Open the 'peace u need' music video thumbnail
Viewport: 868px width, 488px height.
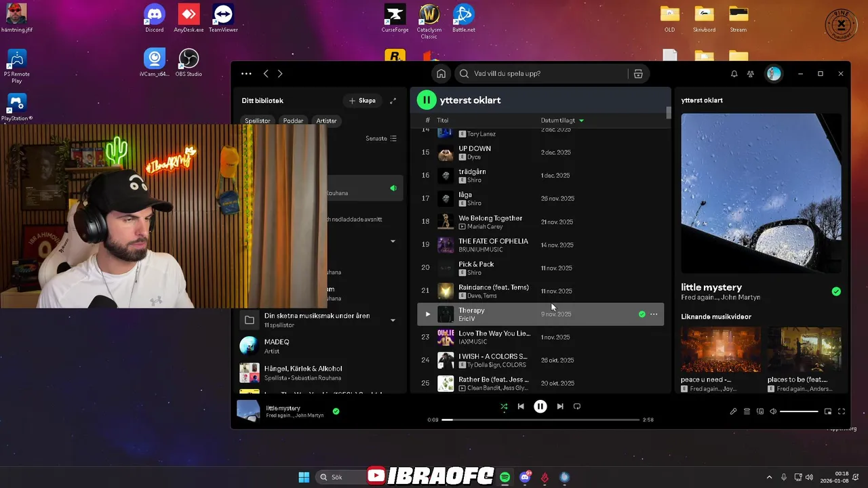pos(721,350)
